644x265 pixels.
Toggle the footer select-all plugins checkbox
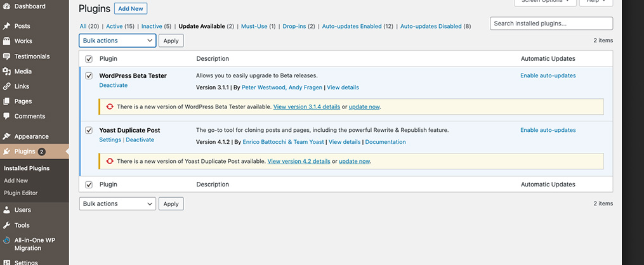click(89, 185)
